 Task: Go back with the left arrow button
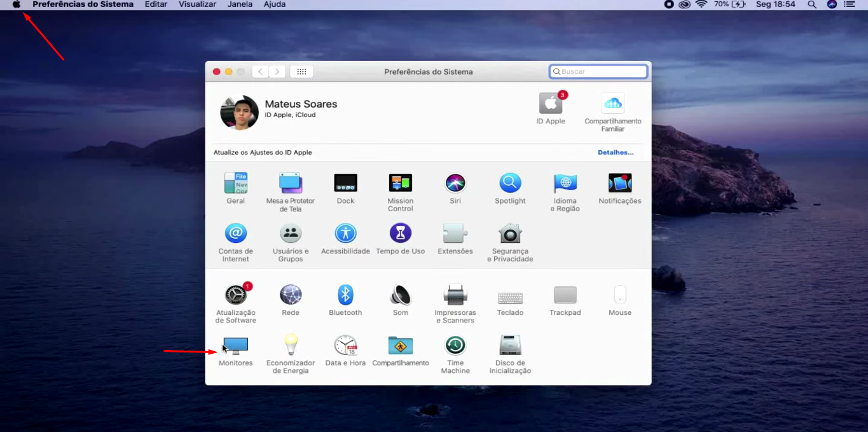[260, 72]
